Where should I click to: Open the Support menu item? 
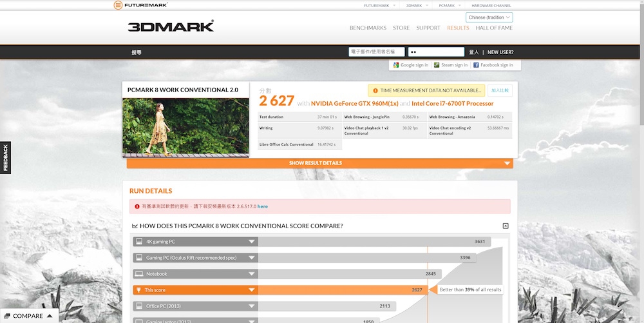pos(428,28)
